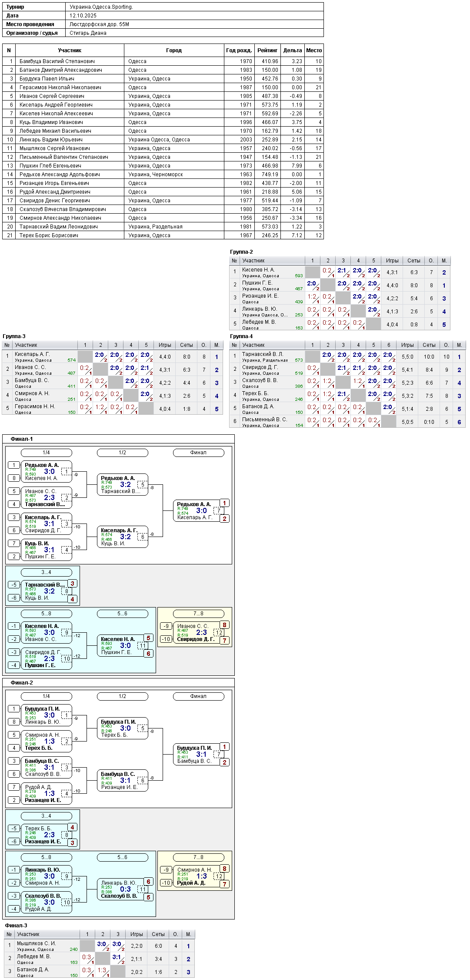Viewport: 470px width, 980px height.
Task: Select the Место column header
Action: 314,50
